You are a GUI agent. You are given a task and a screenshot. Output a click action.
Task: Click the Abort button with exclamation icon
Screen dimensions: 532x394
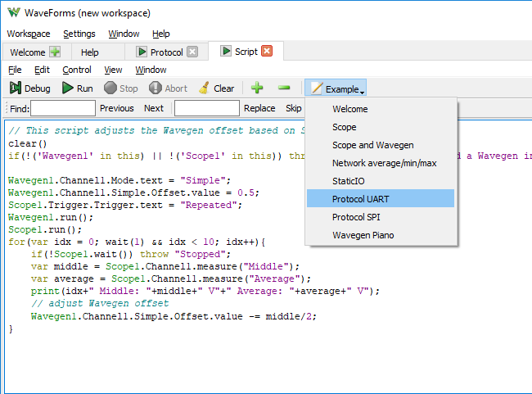tap(169, 88)
